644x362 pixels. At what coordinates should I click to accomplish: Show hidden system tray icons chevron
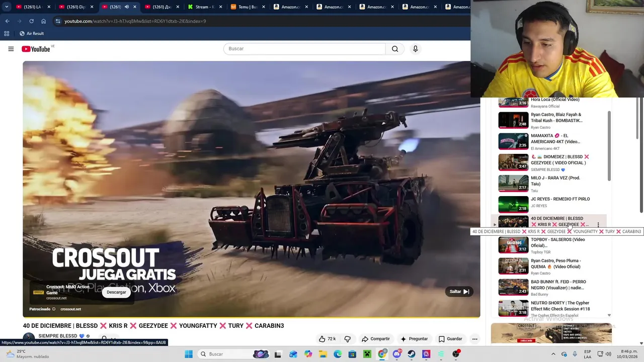[x=553, y=354]
